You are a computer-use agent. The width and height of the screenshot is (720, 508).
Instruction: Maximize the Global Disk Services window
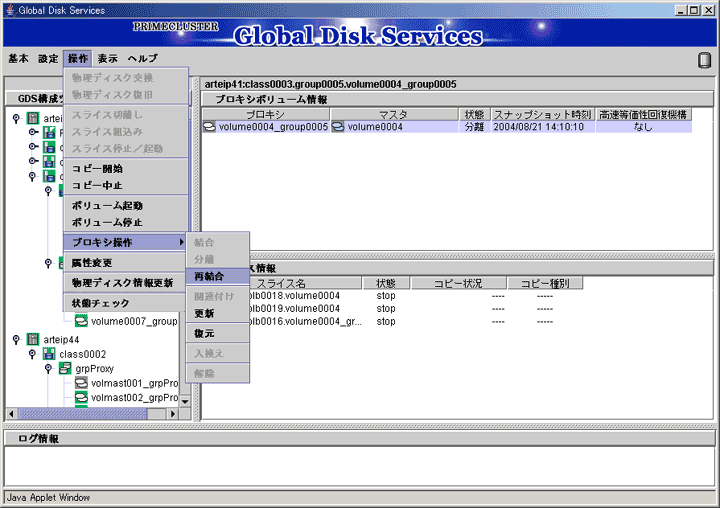(x=694, y=10)
